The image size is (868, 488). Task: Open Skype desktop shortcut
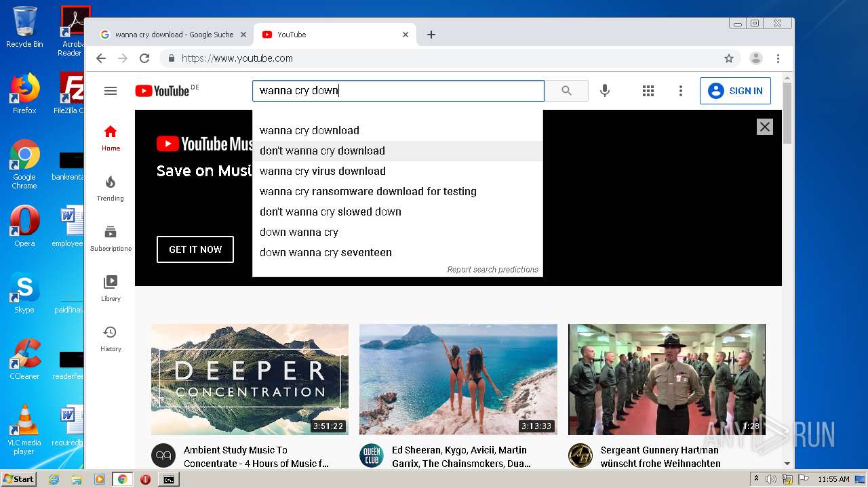24,293
